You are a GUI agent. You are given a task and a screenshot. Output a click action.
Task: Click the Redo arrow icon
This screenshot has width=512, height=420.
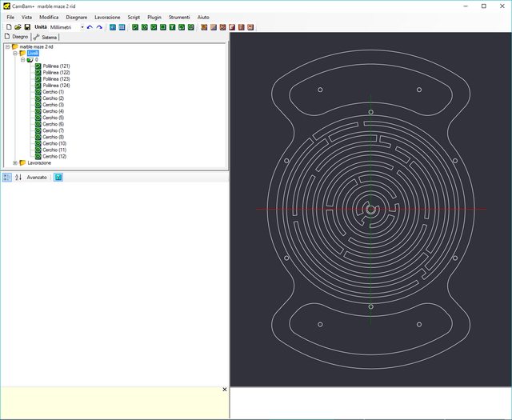pyautogui.click(x=99, y=27)
